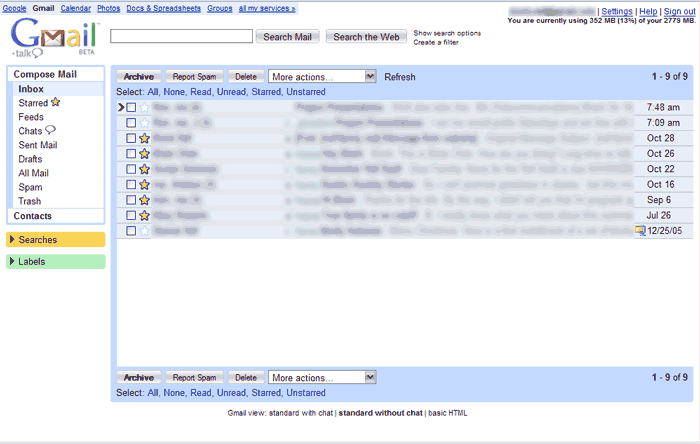The height and width of the screenshot is (444, 700).
Task: Click the Google link in top bar
Action: pyautogui.click(x=14, y=8)
